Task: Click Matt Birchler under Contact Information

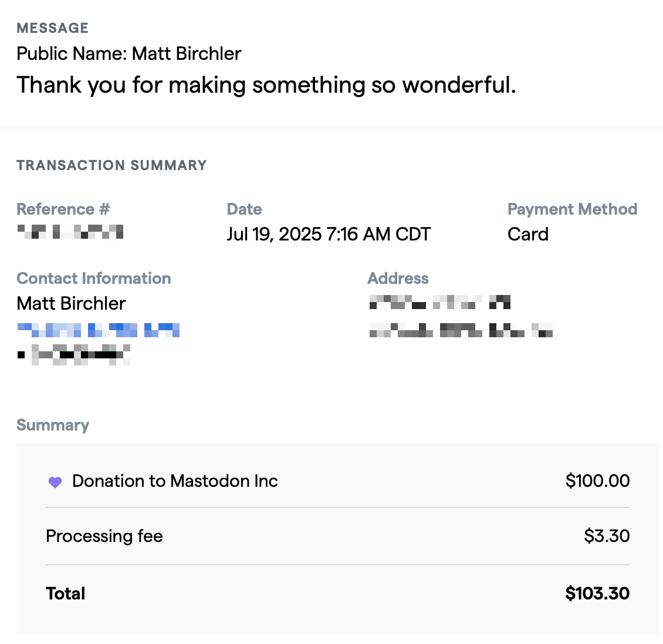Action: tap(71, 303)
